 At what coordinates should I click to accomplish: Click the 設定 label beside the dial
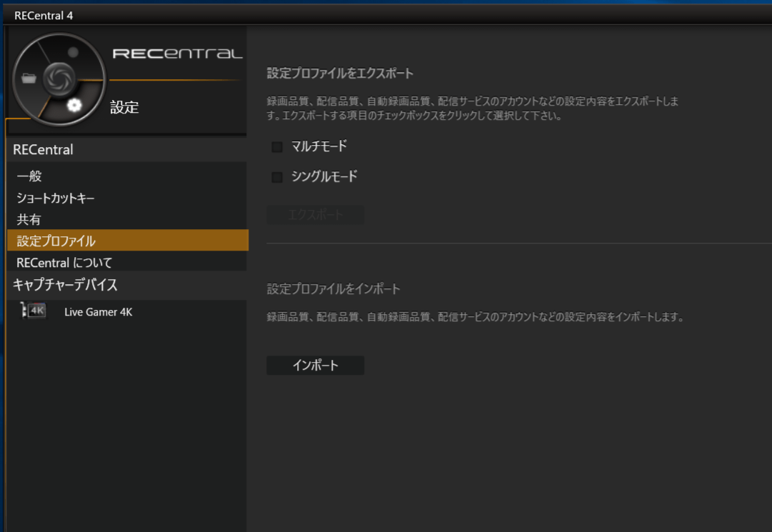coord(124,108)
